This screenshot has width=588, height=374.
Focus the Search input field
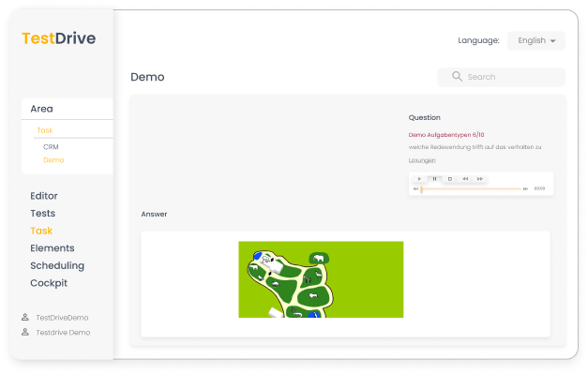point(501,77)
